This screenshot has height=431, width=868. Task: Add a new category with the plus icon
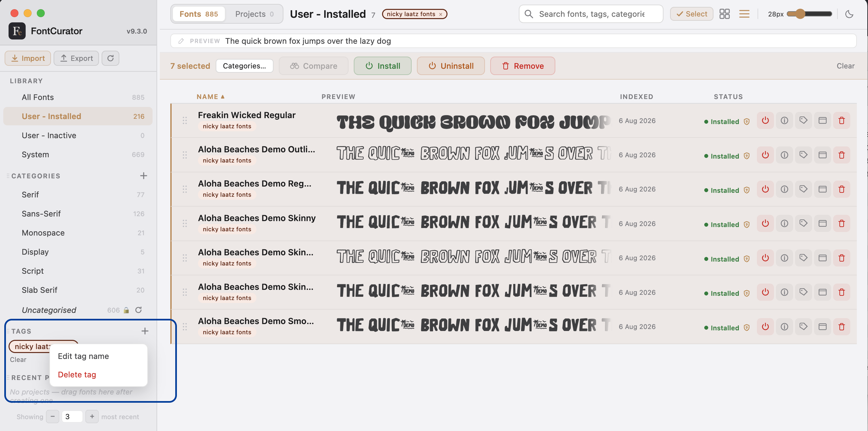pos(144,176)
